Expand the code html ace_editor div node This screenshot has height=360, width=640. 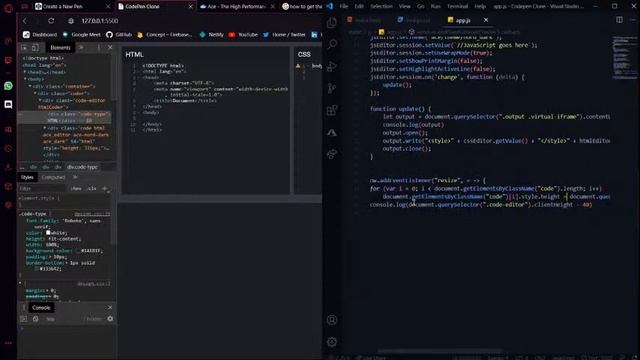coord(45,128)
